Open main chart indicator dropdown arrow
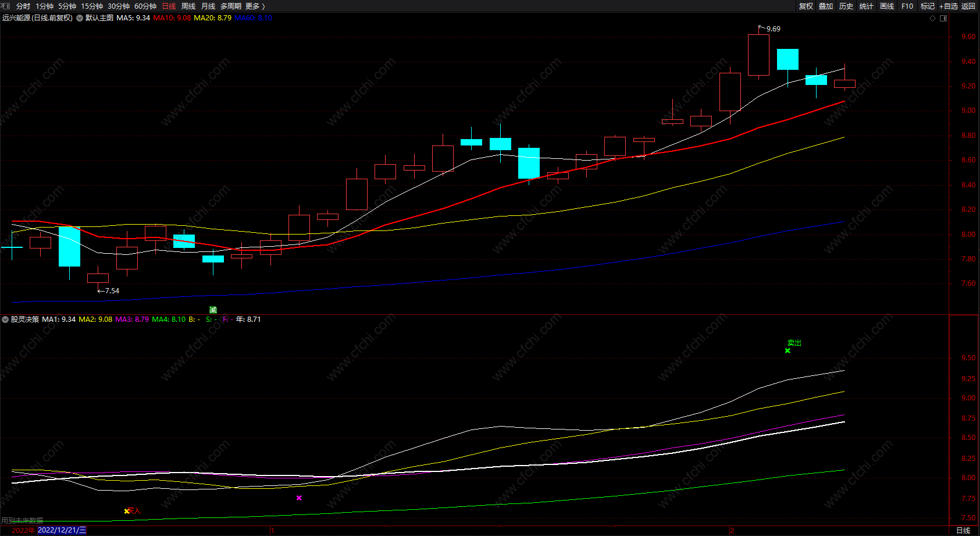The image size is (980, 536). (x=80, y=18)
